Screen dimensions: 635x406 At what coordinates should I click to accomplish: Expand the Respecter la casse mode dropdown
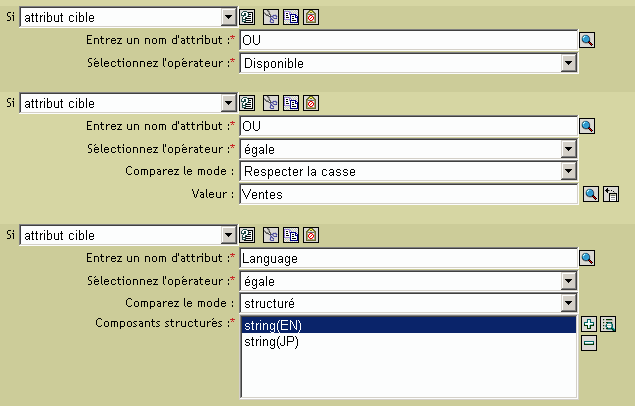click(x=569, y=171)
